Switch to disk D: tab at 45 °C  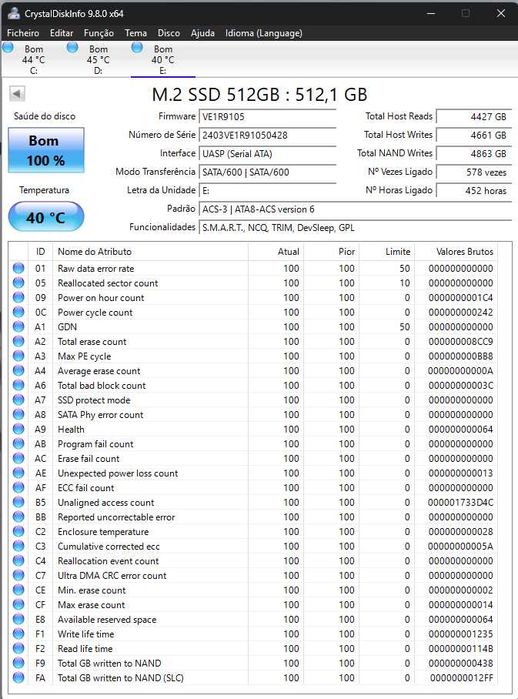click(98, 59)
